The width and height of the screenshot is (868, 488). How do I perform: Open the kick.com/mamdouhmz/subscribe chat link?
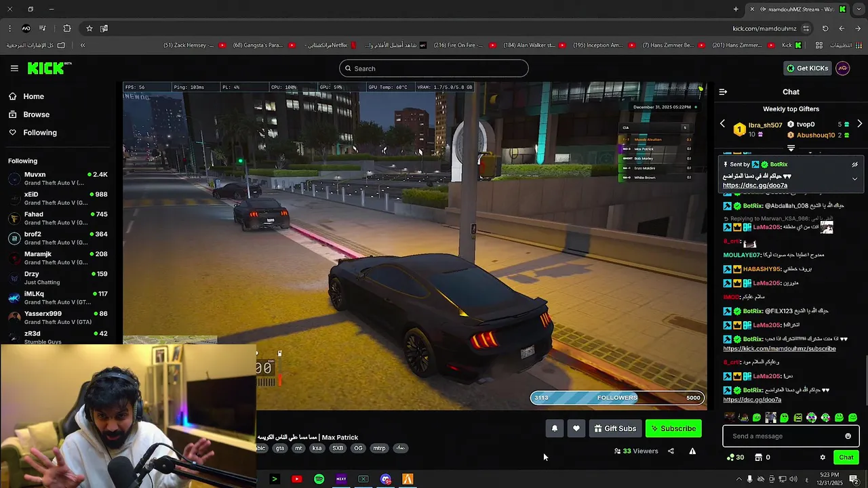pyautogui.click(x=779, y=349)
